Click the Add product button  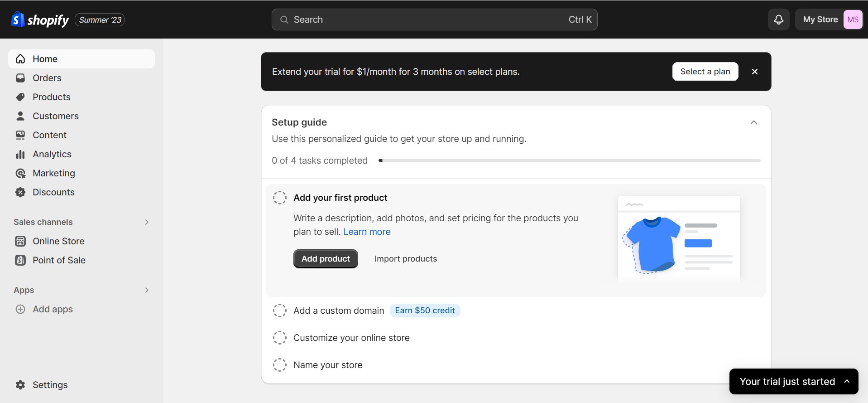(x=326, y=259)
